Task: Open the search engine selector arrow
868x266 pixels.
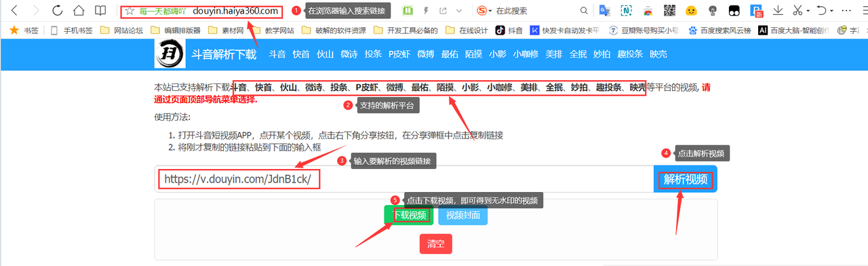Action: 491,12
